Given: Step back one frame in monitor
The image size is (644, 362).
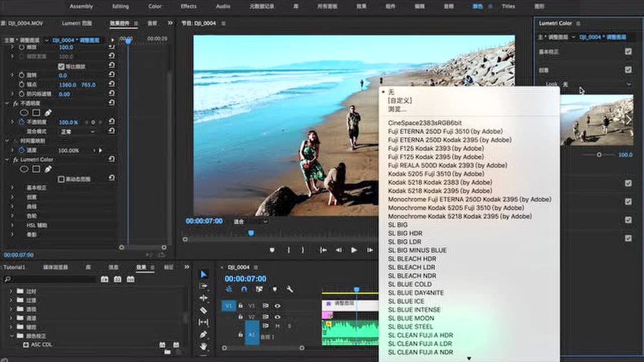Looking at the screenshot, I should 339,250.
